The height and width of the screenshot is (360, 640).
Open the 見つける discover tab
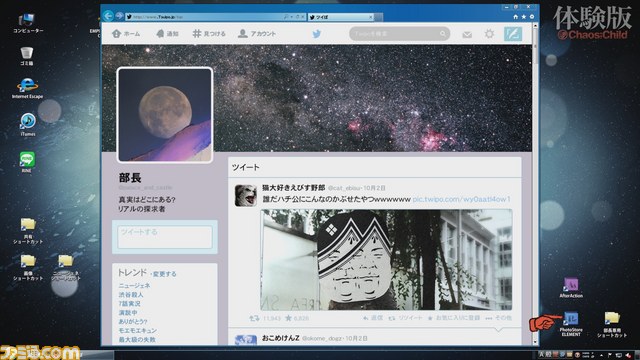[x=209, y=34]
